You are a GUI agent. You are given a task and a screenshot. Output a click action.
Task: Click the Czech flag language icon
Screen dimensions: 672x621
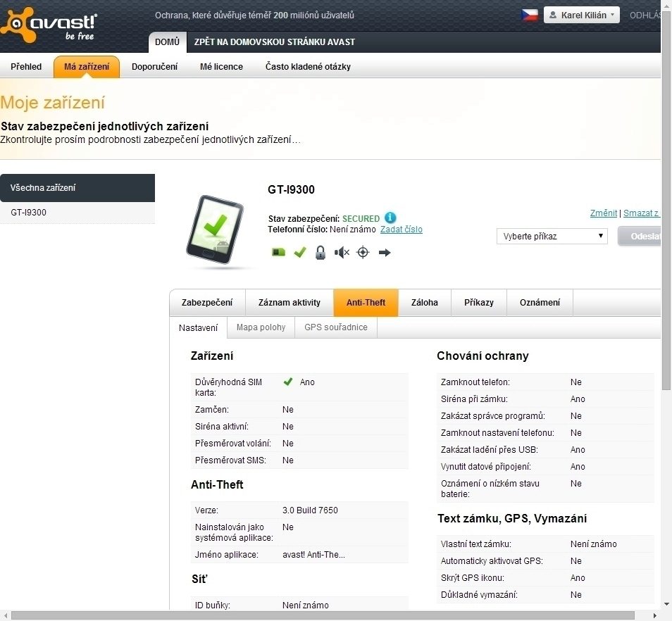coord(529,15)
